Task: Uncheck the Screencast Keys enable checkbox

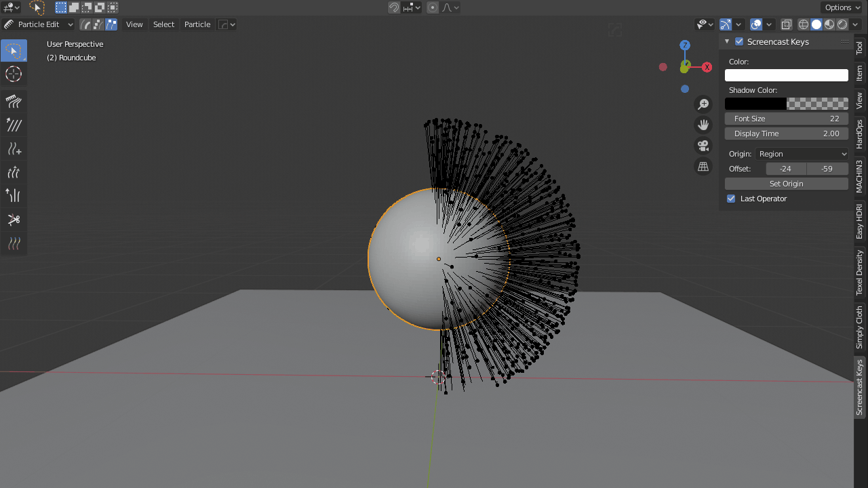Action: pyautogui.click(x=738, y=41)
